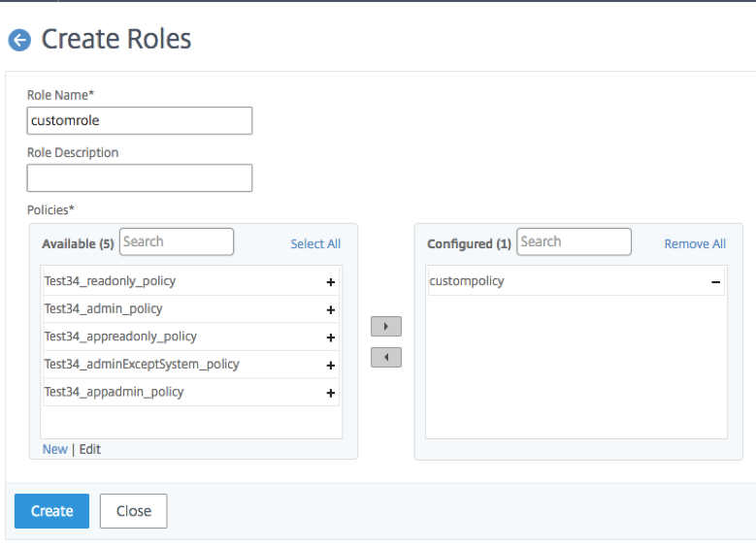Add Test34_readonly_policy using its plus icon

pos(330,282)
